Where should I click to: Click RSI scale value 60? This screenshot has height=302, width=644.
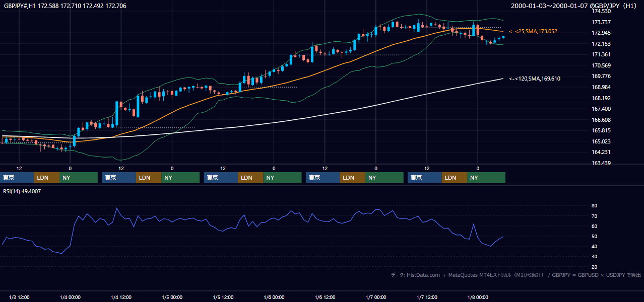click(594, 226)
